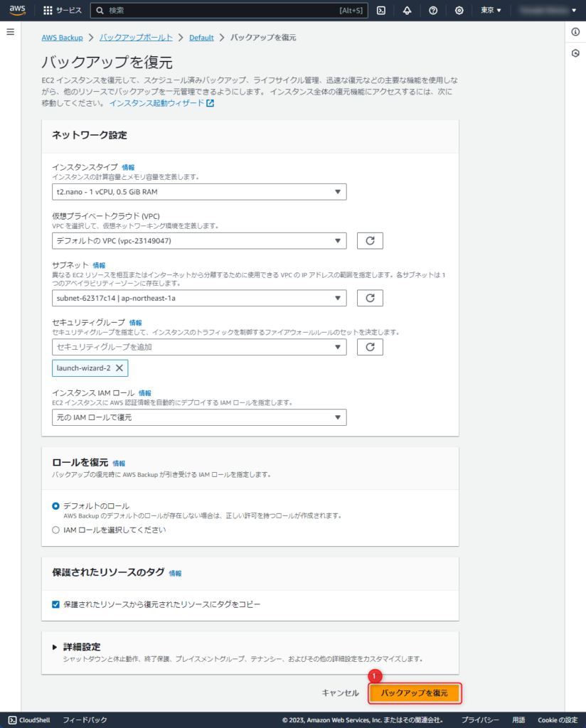Image resolution: width=586 pixels, height=728 pixels.
Task: Go to バックアップボールト breadcrumb
Action: pos(136,38)
